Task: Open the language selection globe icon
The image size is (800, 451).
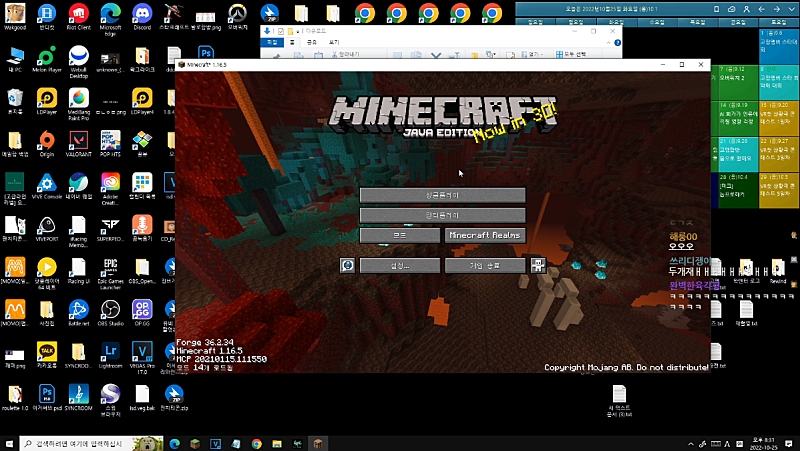Action: [347, 265]
